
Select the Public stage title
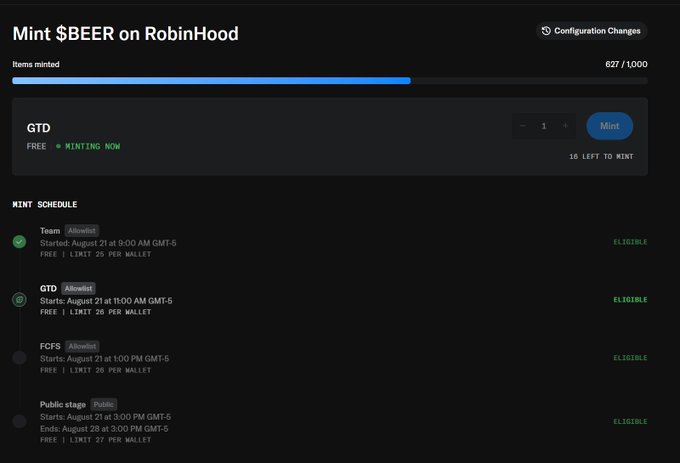point(63,404)
